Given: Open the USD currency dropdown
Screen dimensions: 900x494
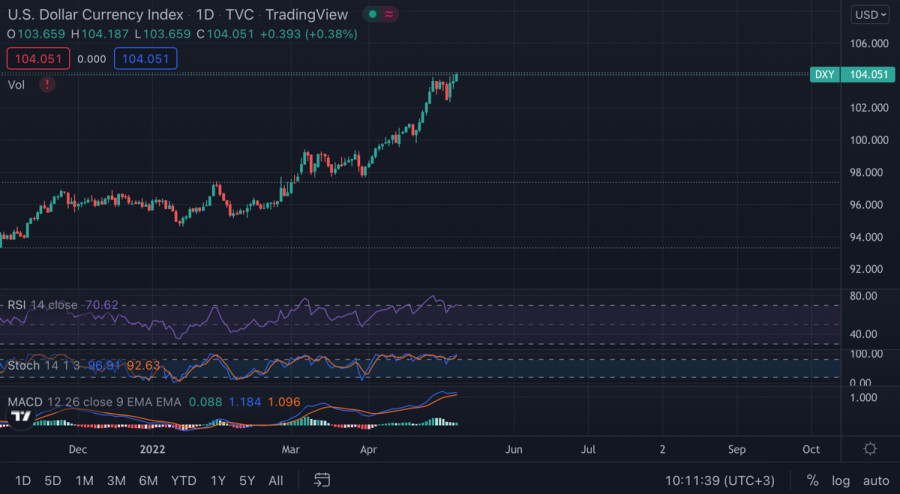Looking at the screenshot, I should point(870,15).
